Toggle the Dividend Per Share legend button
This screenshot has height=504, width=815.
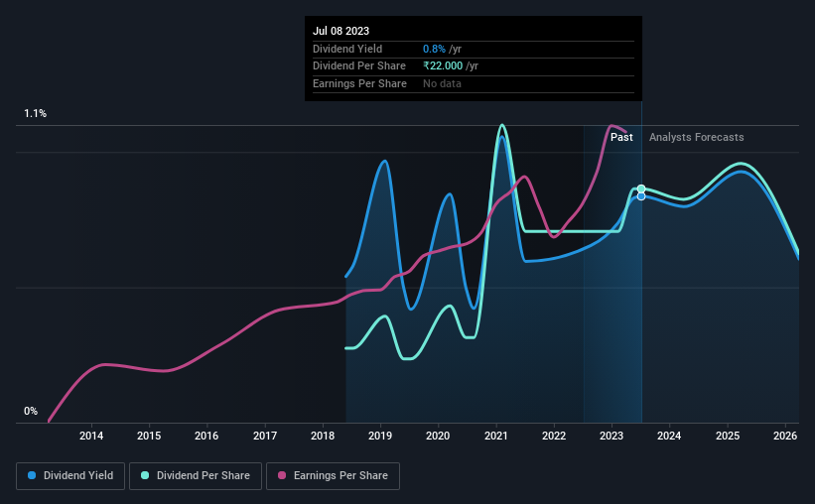point(196,475)
